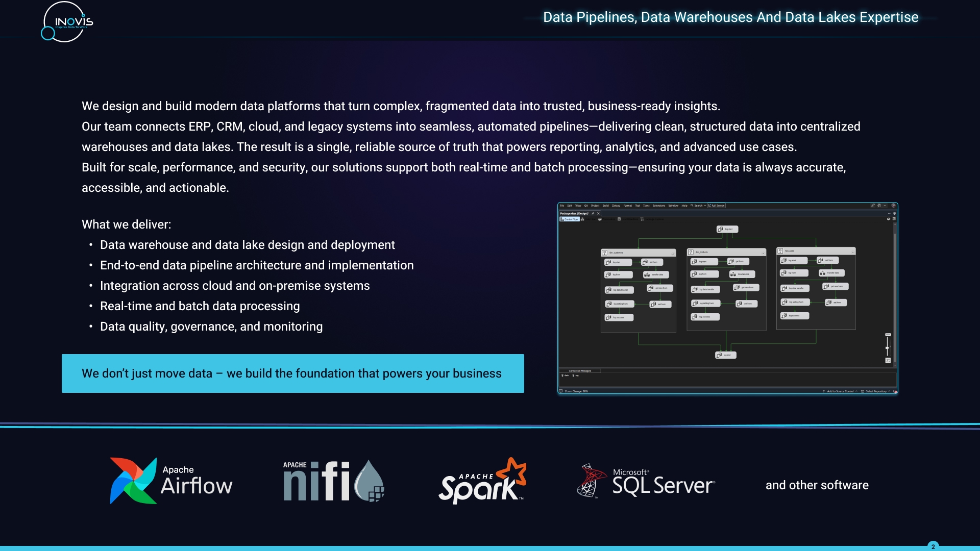This screenshot has width=980, height=551.
Task: Select the dim_customers container icon
Action: (604, 253)
